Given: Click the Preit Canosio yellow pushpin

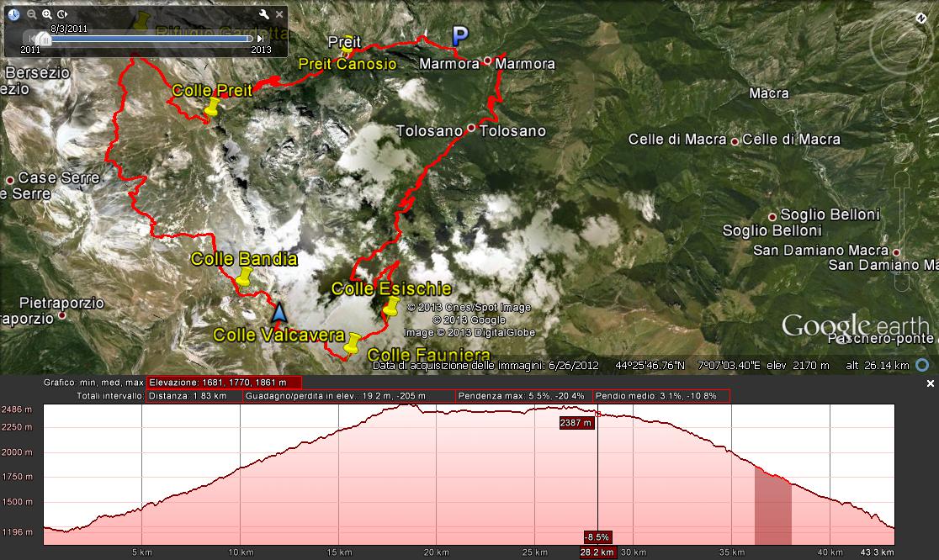Looking at the screenshot, I should [x=347, y=50].
